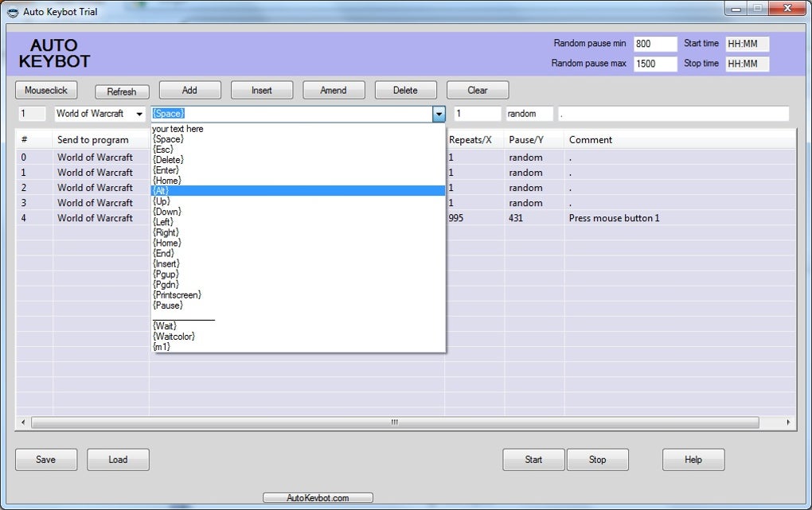Choose {Insert} from the key list

click(299, 263)
